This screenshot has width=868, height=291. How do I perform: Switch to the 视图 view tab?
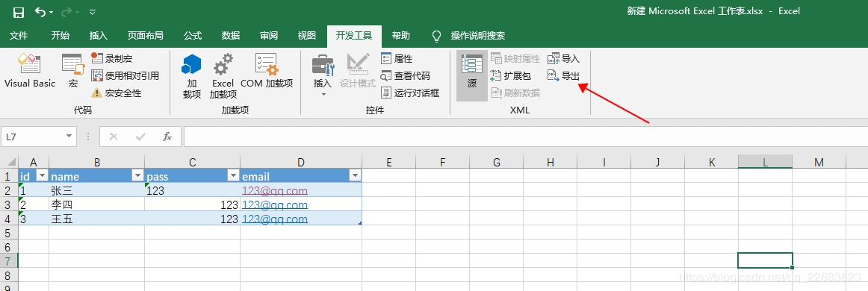pos(307,35)
